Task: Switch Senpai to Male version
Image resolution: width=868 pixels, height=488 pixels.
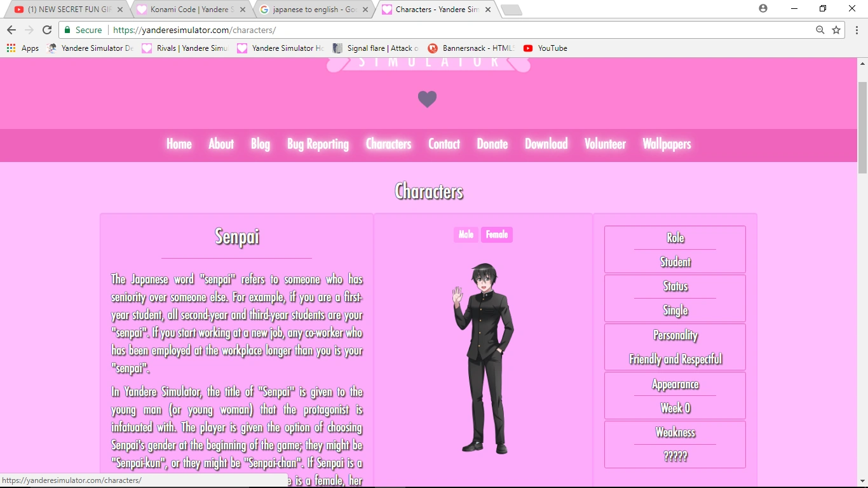Action: click(x=466, y=234)
